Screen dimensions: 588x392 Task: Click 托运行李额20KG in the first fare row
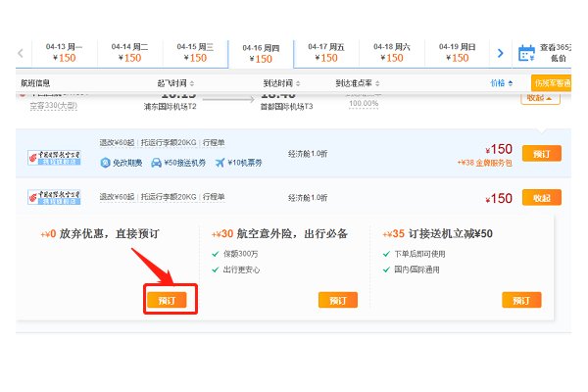tap(169, 142)
